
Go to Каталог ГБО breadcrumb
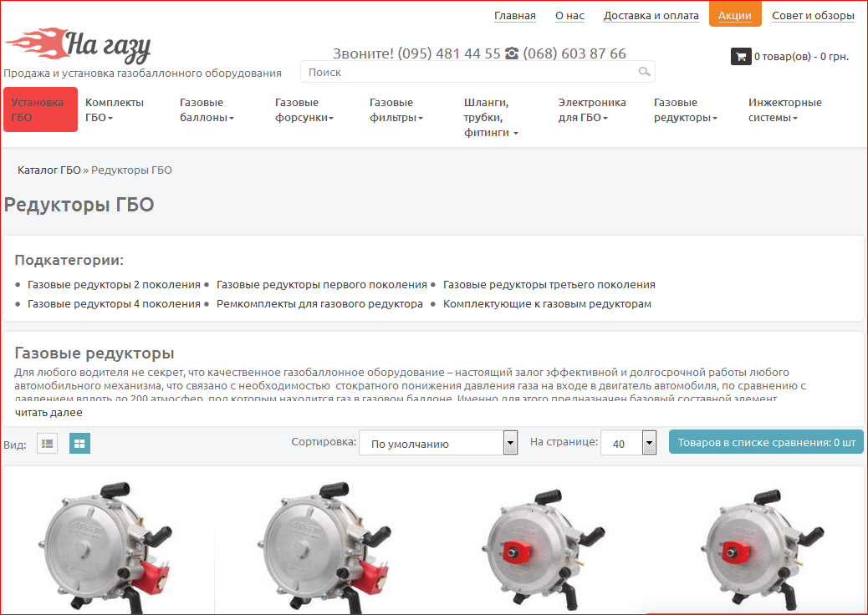click(x=49, y=170)
